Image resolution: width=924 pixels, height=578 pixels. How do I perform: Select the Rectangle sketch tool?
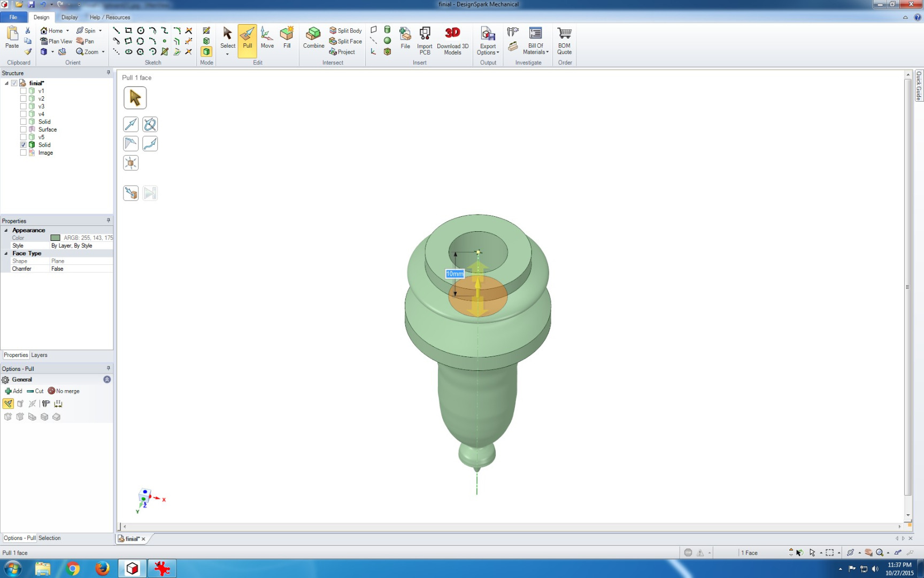(x=128, y=31)
